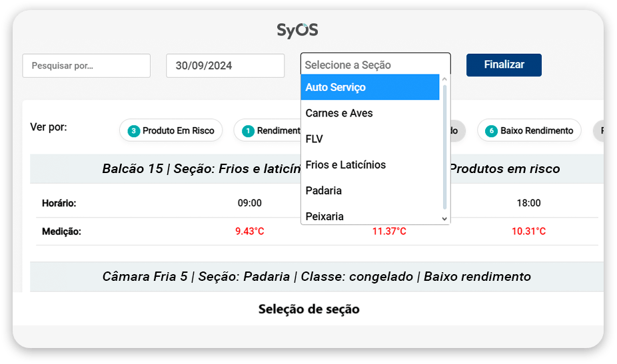
Task: Click the 09:00 time cell
Action: pyautogui.click(x=249, y=203)
